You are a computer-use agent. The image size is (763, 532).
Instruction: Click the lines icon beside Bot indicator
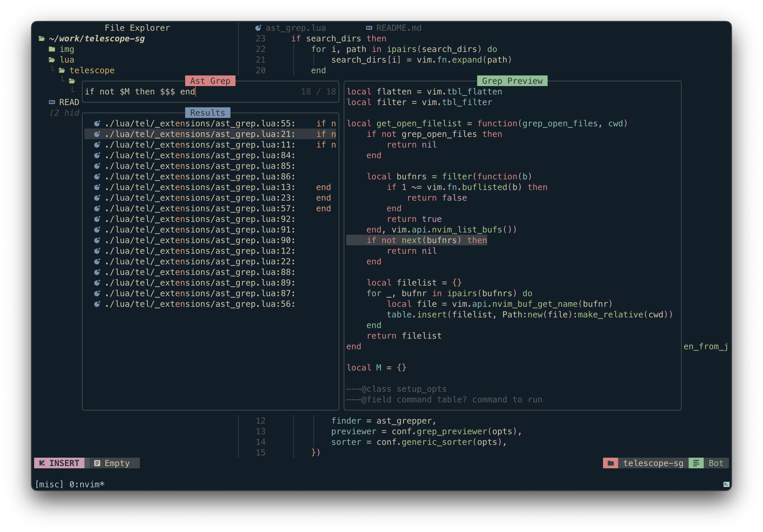696,463
